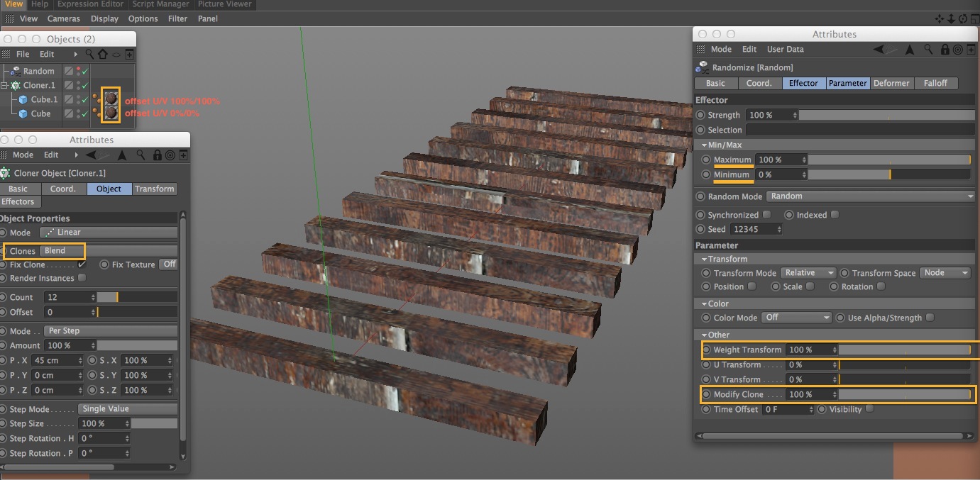This screenshot has width=980, height=480.
Task: Open the Transform Mode Relative dropdown
Action: tap(808, 273)
